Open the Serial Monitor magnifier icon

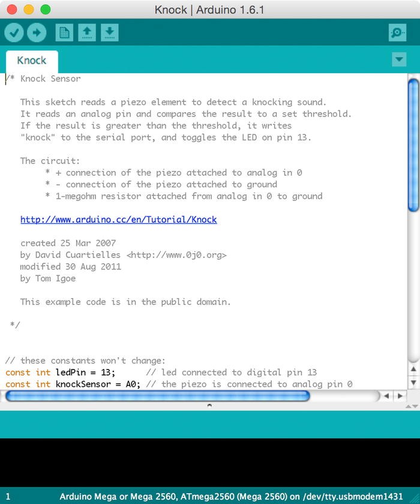(x=397, y=32)
